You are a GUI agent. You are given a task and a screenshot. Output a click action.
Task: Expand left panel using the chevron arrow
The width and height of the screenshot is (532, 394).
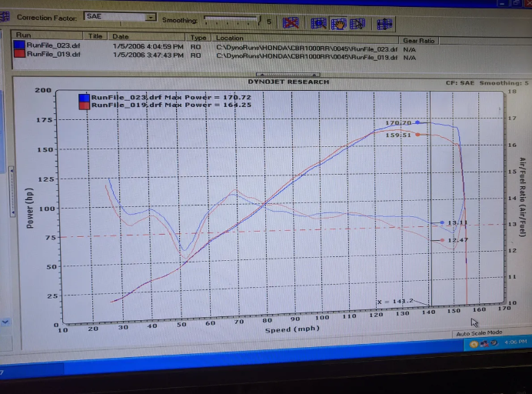click(5, 321)
